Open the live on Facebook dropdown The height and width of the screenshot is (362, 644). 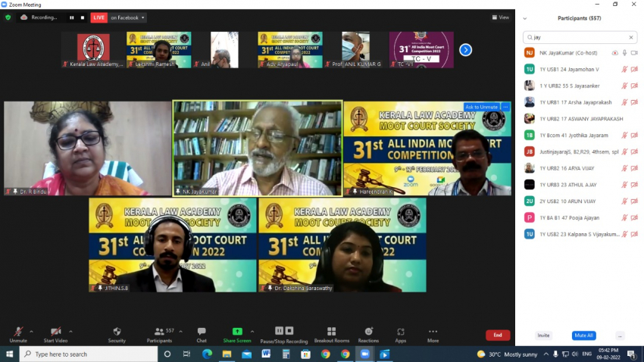(128, 17)
